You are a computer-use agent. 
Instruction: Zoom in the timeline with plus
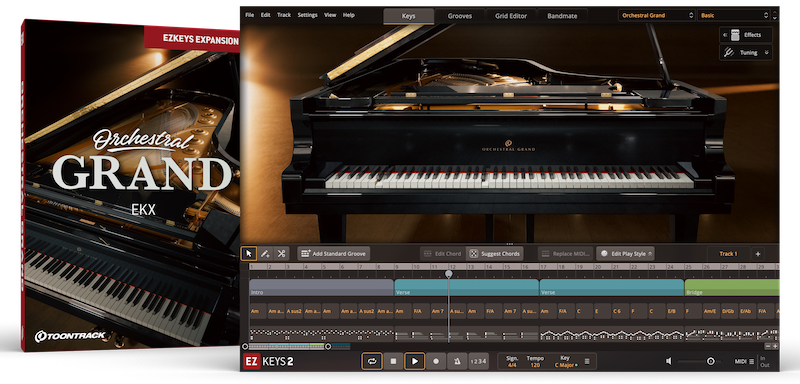coord(776,346)
